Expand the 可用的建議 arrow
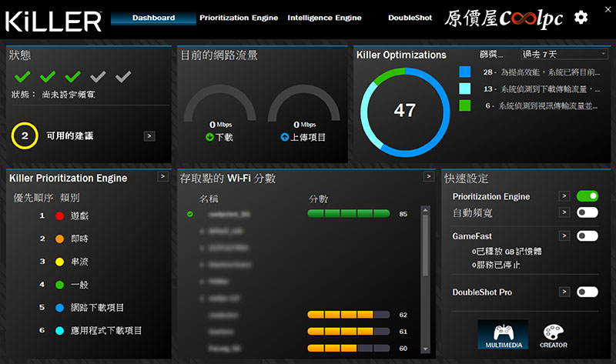 tap(149, 136)
